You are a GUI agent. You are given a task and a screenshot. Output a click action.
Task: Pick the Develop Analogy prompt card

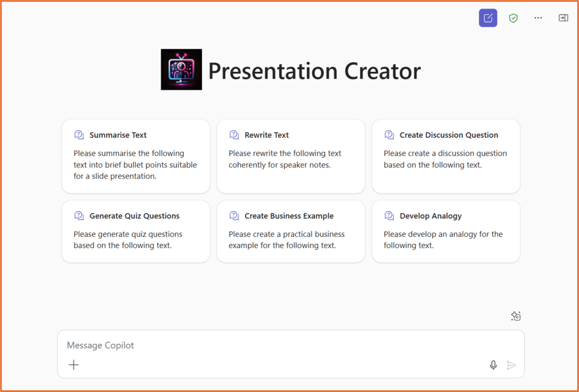[x=445, y=231]
